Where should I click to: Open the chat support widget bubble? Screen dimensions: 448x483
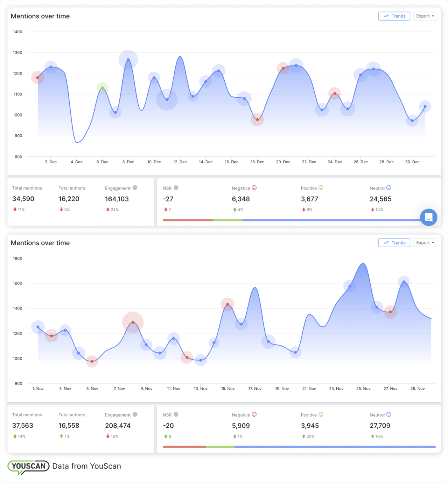(x=428, y=217)
